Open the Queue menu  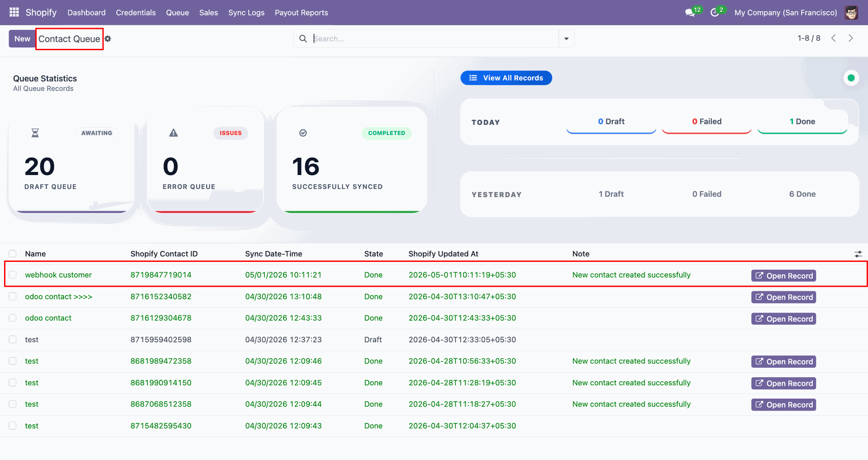pyautogui.click(x=177, y=13)
